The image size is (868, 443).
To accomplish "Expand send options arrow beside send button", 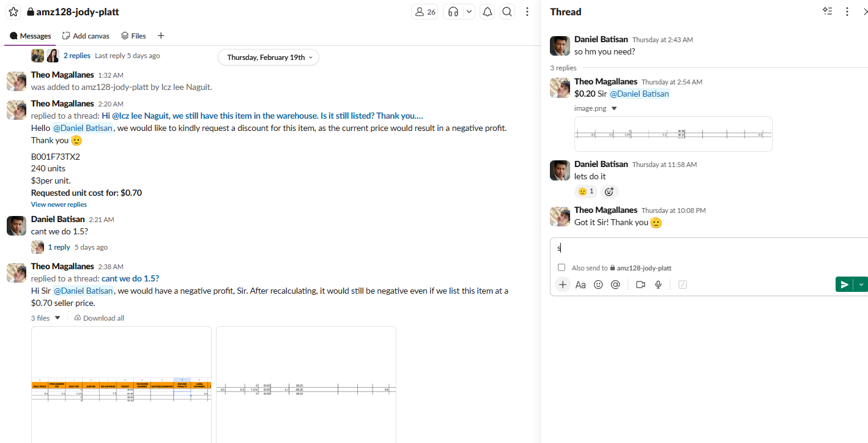I will click(861, 284).
